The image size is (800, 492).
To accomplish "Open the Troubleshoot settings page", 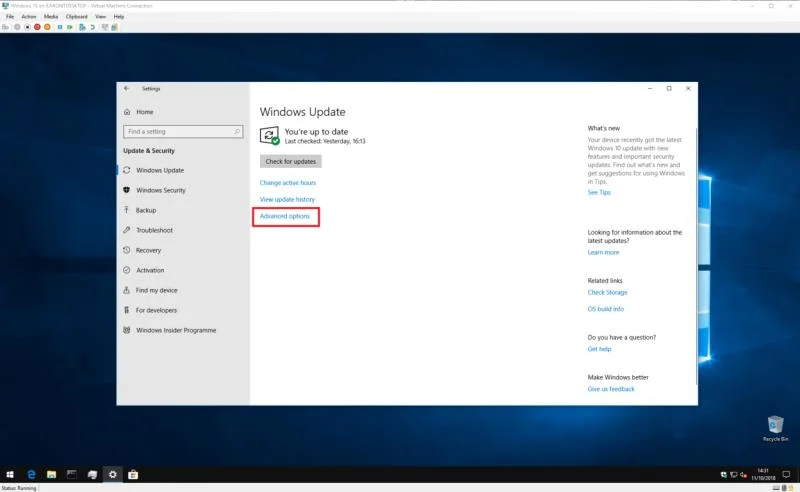I will point(154,230).
